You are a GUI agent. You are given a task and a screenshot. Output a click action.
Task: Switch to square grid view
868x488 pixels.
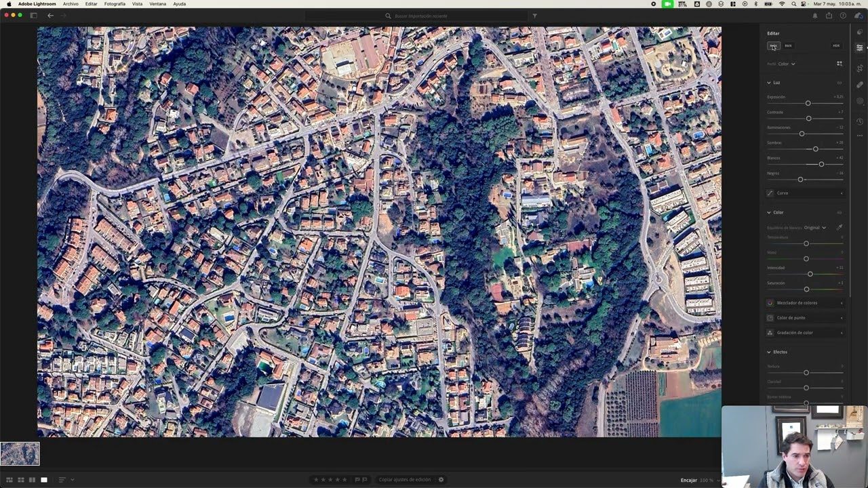coord(21,480)
